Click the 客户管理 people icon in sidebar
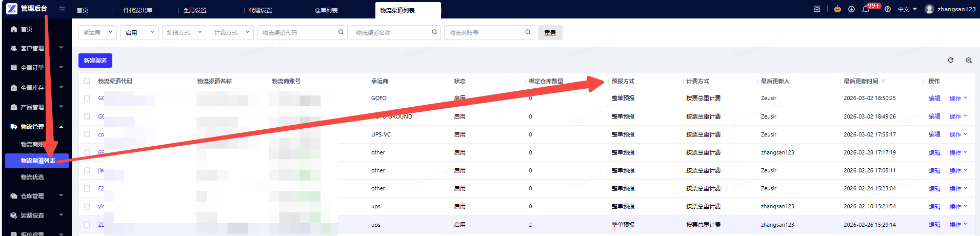 (14, 48)
